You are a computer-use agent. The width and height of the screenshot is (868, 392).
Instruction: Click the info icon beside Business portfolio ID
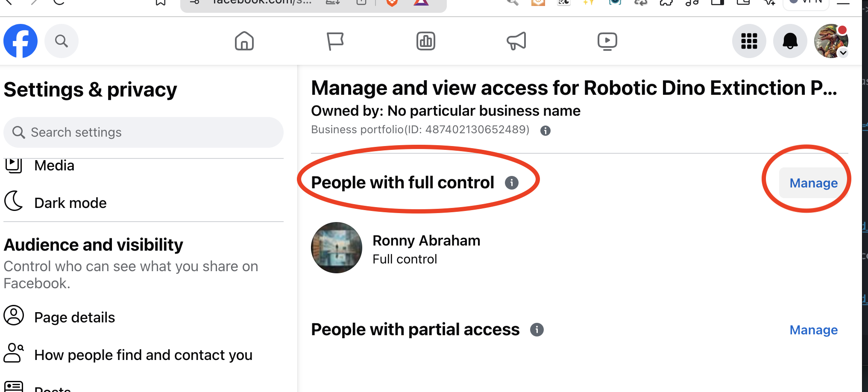click(x=545, y=131)
